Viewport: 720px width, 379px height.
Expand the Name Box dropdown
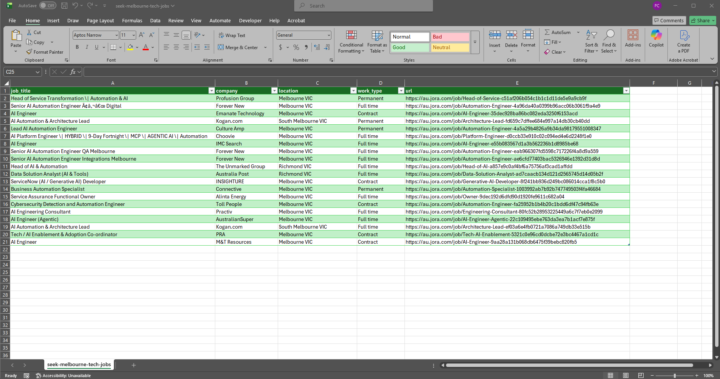[x=37, y=72]
